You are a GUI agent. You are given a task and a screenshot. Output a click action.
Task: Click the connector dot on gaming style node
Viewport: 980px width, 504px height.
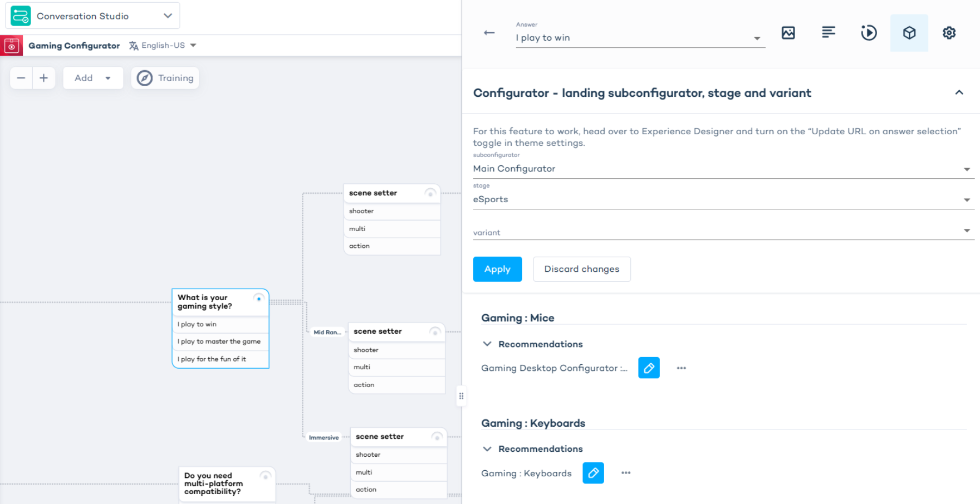click(259, 298)
